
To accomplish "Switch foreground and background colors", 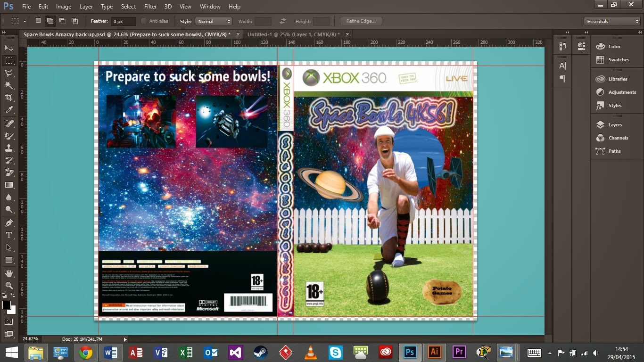I will point(13,296).
